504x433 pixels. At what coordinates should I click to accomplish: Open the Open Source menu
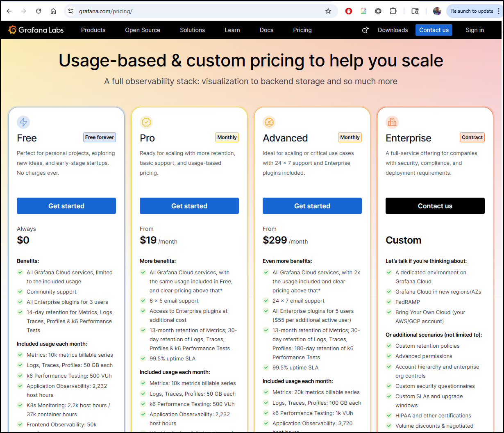(x=143, y=30)
